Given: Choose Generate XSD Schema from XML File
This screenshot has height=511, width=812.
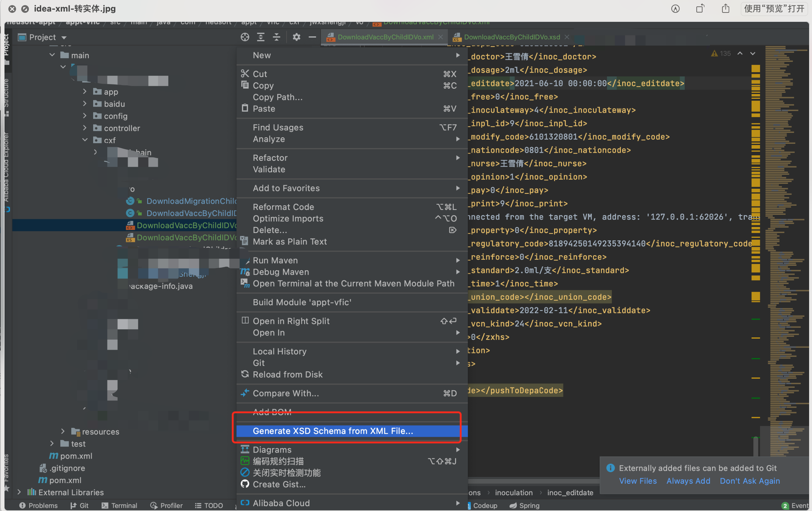Looking at the screenshot, I should point(332,431).
